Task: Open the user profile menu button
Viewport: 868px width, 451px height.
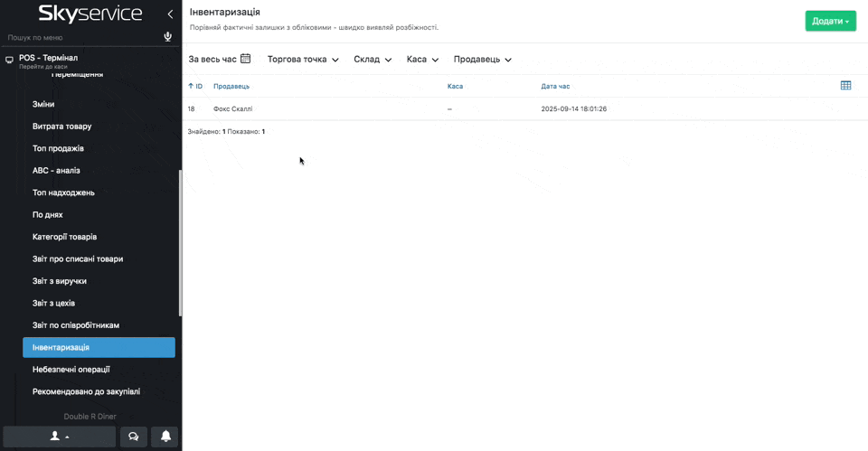Action: click(60, 437)
